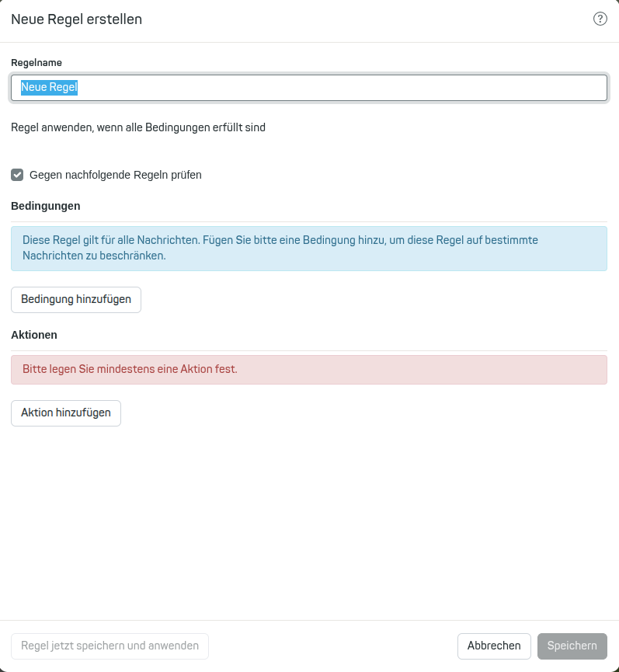Click the 'Bedingungen' section heading

pos(46,206)
